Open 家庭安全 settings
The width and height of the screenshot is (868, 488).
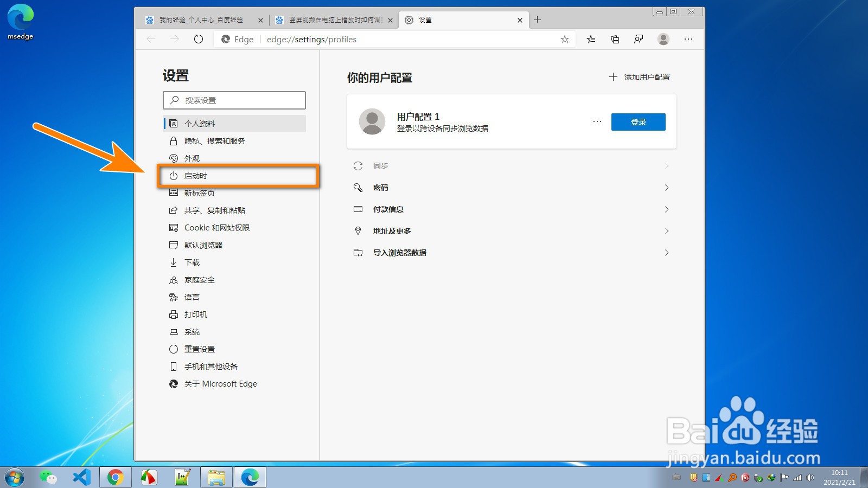click(x=234, y=280)
